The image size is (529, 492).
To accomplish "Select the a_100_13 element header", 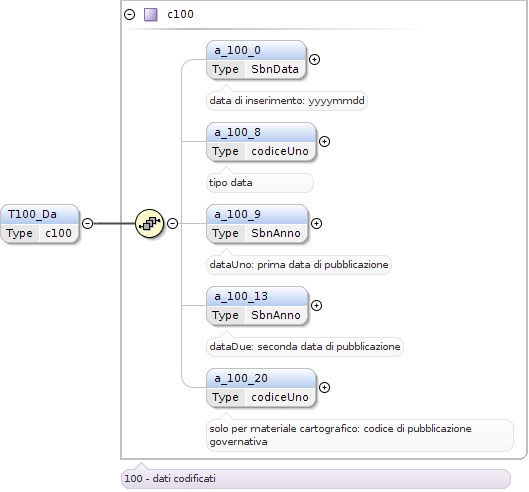I will click(x=257, y=296).
